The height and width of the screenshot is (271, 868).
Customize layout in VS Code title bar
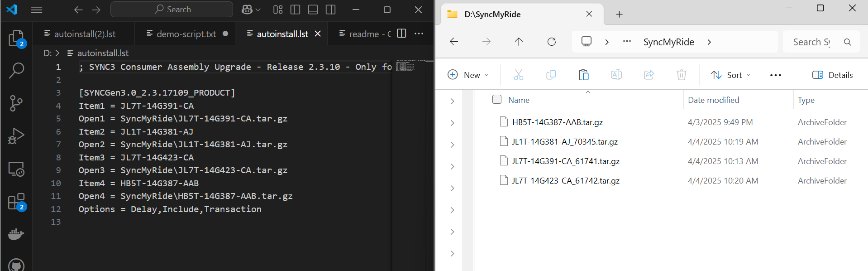278,10
